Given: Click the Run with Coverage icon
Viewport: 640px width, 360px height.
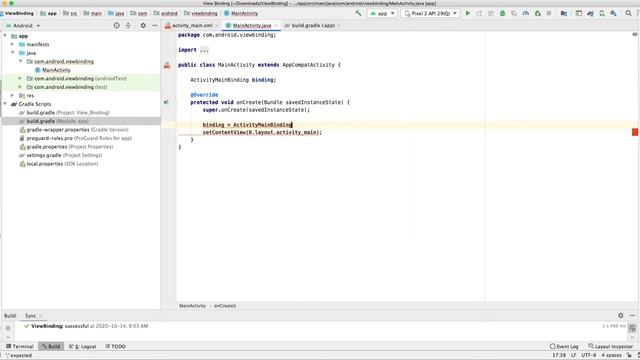Looking at the screenshot, I should pos(514,13).
